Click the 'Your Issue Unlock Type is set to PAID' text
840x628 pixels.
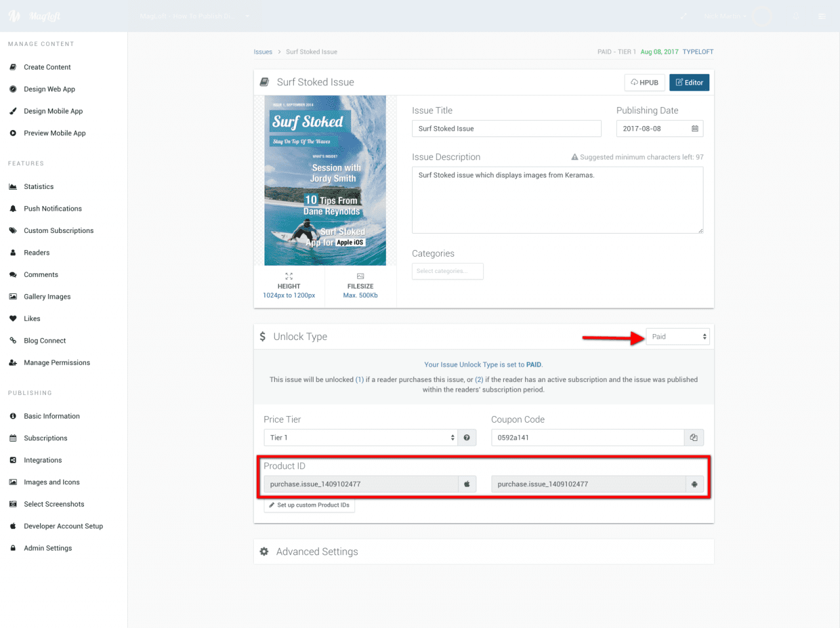484,365
